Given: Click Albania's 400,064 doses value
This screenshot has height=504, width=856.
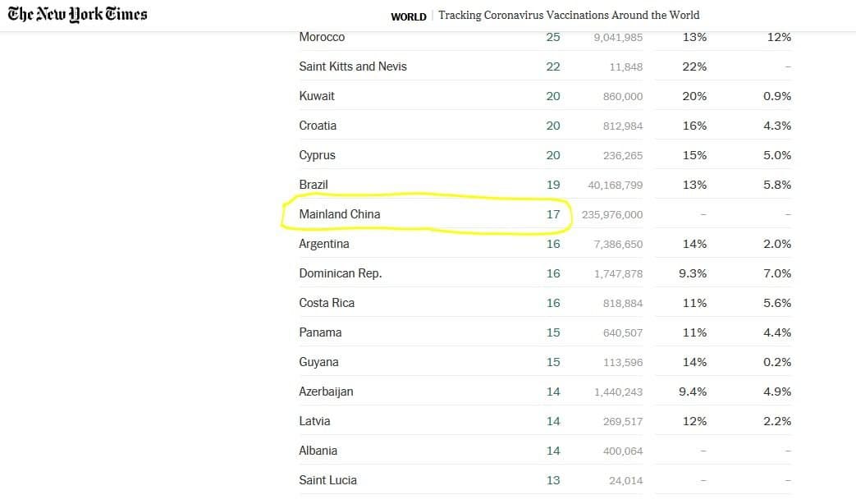Looking at the screenshot, I should (x=623, y=451).
